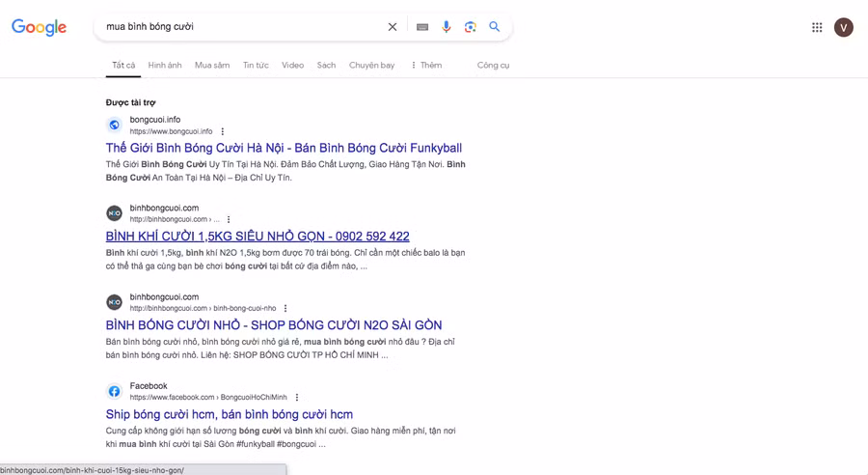Switch to Mua sắm tab

[212, 66]
